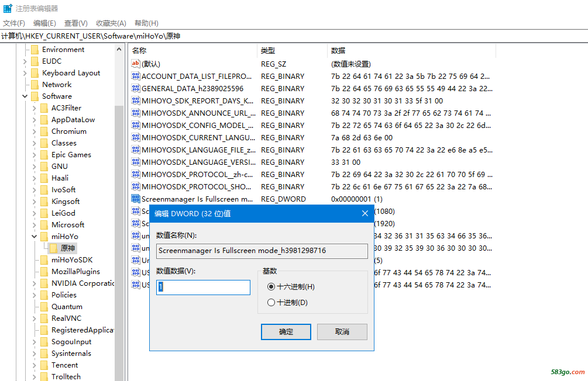588x381 pixels.
Task: Click the miHoYoSDK folder icon
Action: (x=44, y=259)
